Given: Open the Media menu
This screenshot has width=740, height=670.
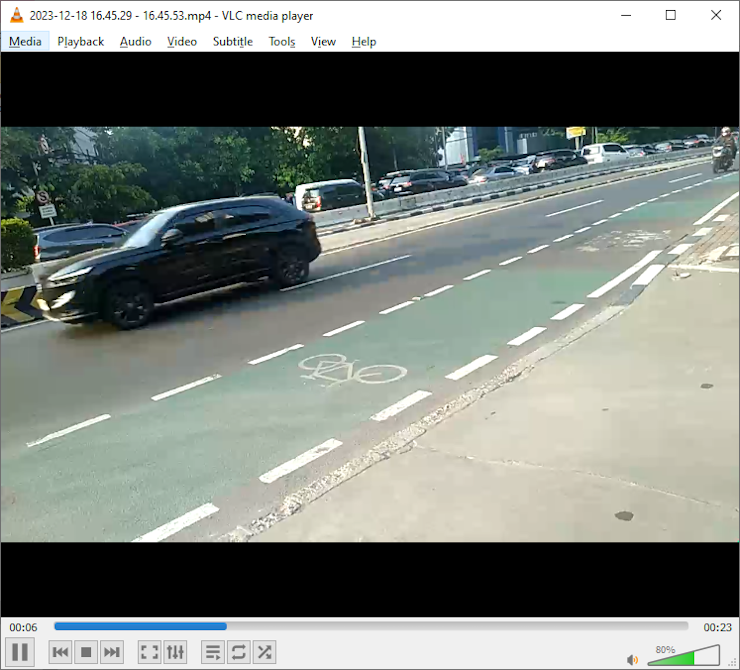Looking at the screenshot, I should pos(25,42).
